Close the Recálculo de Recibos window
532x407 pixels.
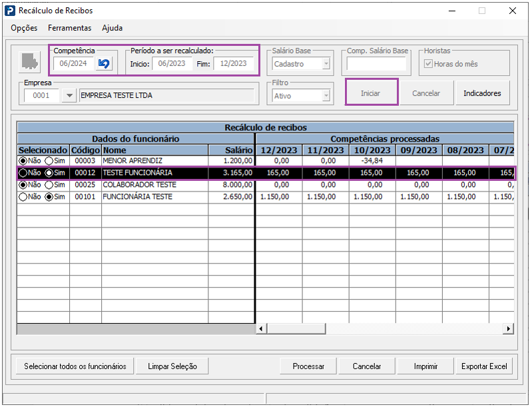pos(513,11)
